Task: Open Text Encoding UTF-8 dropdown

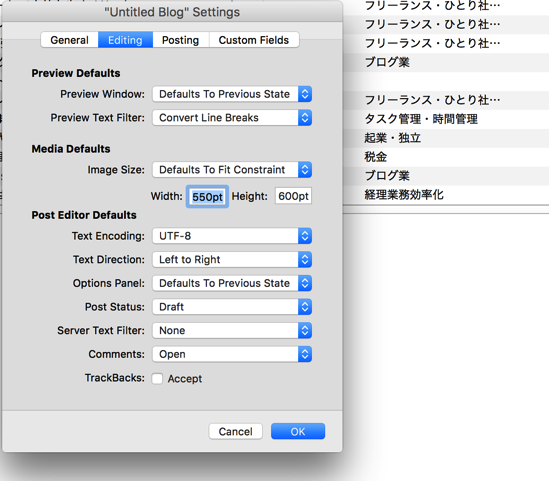Action: [x=232, y=236]
